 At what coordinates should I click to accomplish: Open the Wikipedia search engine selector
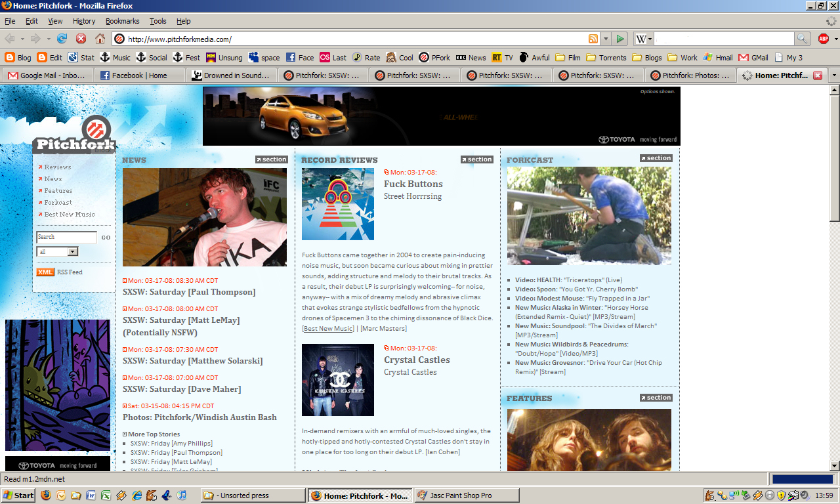(643, 39)
